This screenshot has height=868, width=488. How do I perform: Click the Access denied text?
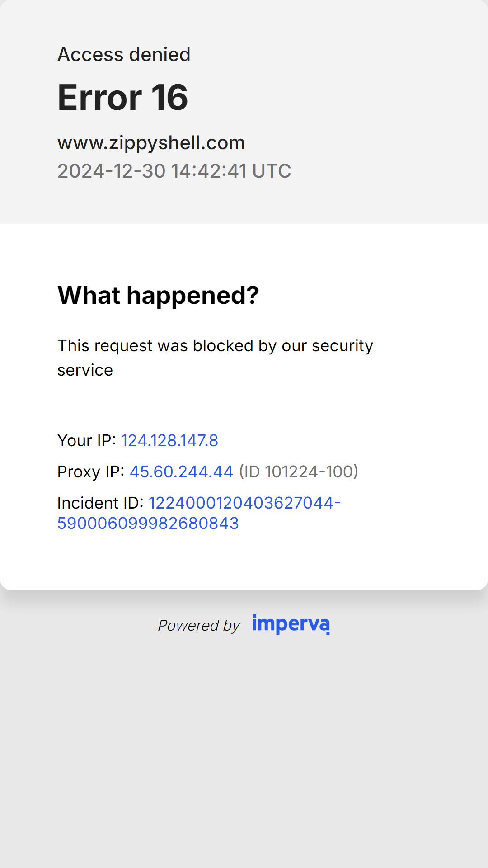click(x=124, y=55)
